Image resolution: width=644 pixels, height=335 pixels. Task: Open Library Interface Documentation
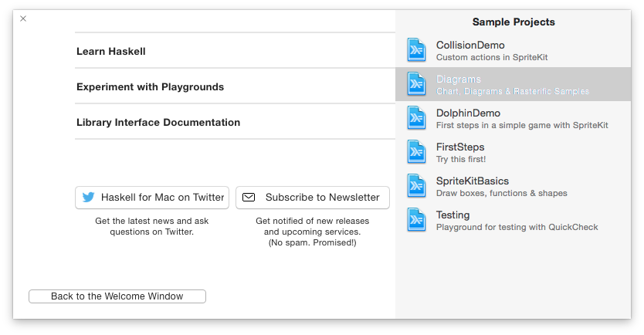coord(158,122)
